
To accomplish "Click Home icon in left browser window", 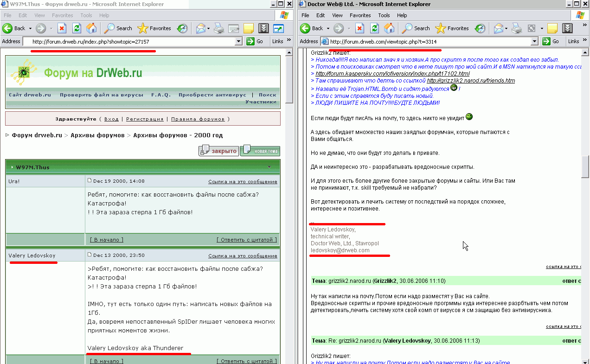I will click(x=91, y=28).
